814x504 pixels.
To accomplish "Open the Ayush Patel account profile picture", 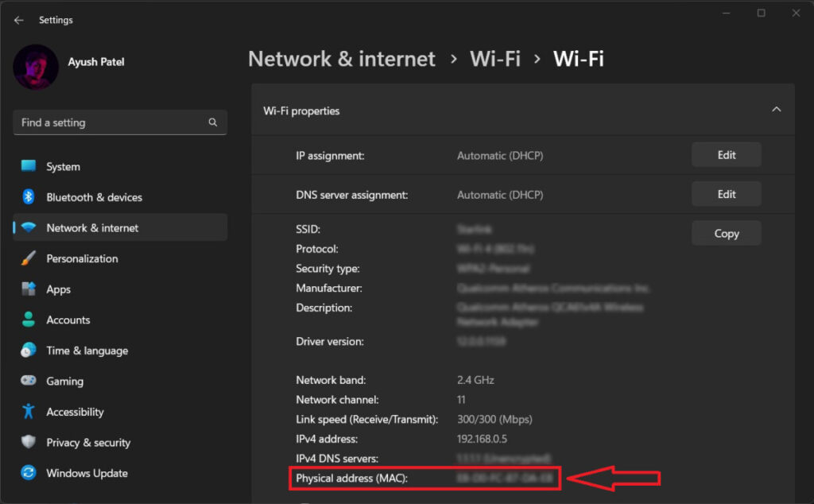I will (35, 68).
